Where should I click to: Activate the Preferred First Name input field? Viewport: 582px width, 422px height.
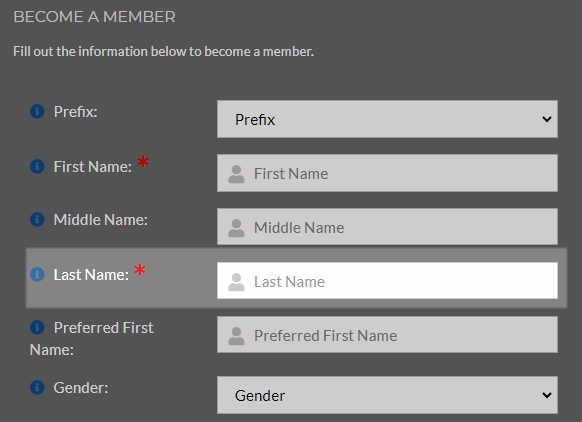pyautogui.click(x=387, y=334)
